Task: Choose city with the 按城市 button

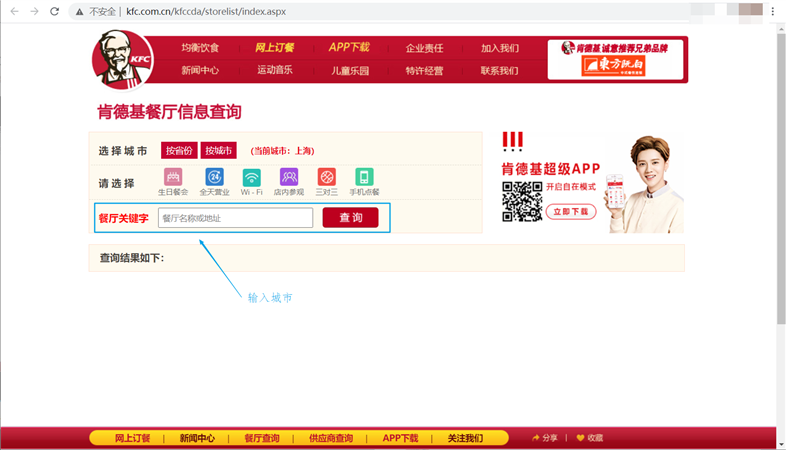Action: [219, 150]
